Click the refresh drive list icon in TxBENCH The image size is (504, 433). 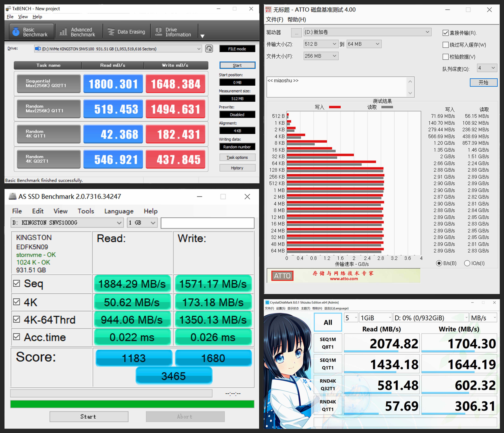coord(209,49)
